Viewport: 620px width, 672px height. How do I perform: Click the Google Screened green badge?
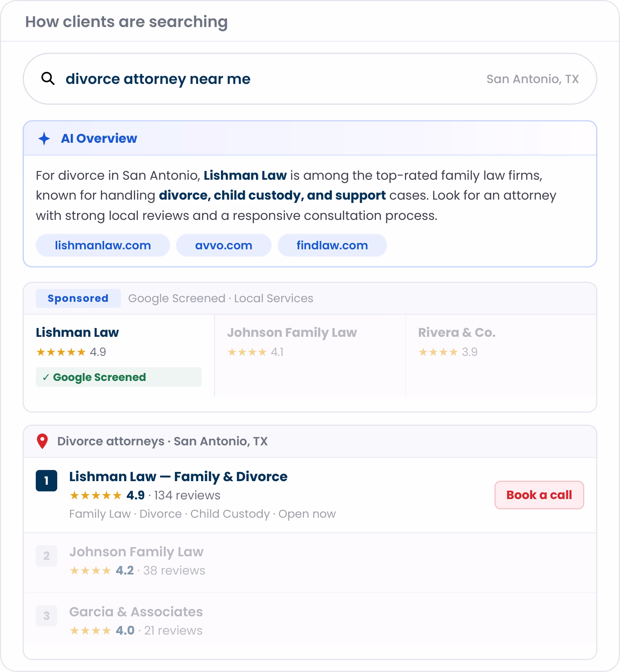click(119, 377)
